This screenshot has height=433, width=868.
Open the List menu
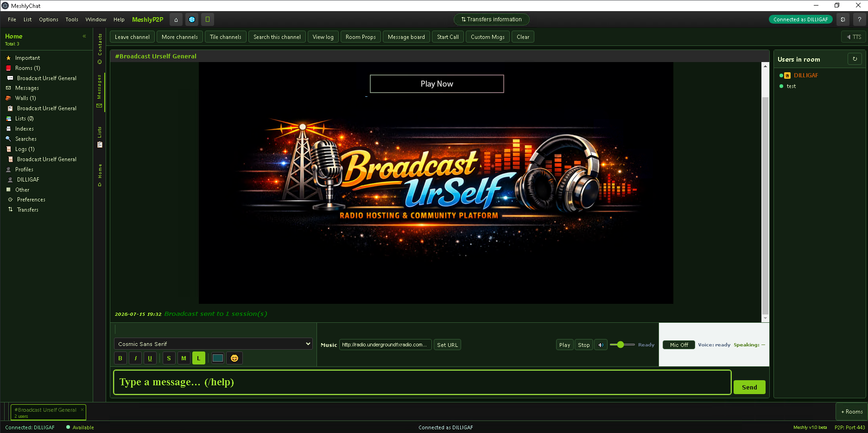(x=28, y=19)
